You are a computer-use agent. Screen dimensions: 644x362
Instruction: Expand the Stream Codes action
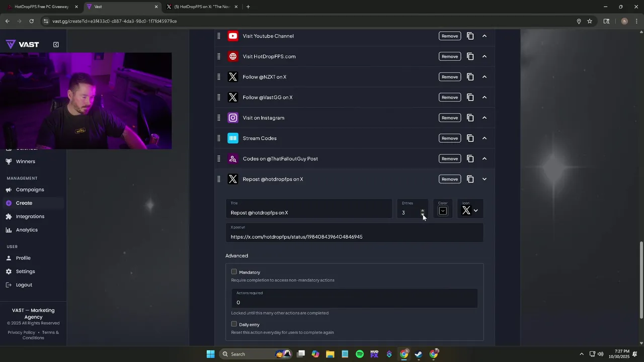point(485,138)
